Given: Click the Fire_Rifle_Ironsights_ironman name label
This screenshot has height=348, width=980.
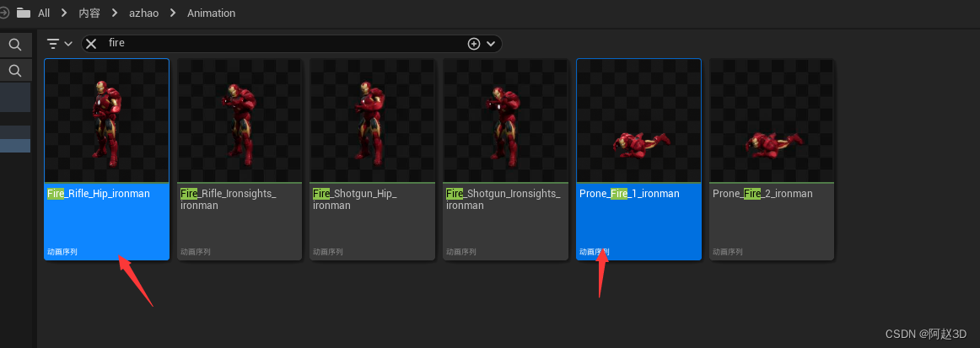Looking at the screenshot, I should click(228, 200).
